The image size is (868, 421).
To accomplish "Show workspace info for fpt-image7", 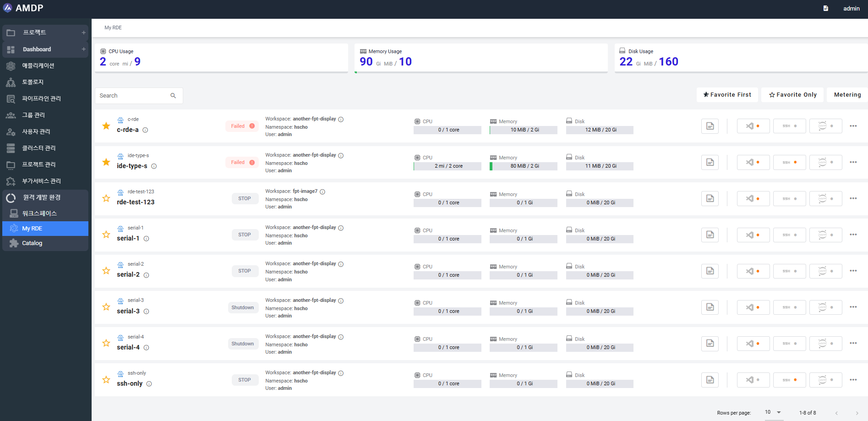I will pos(322,192).
